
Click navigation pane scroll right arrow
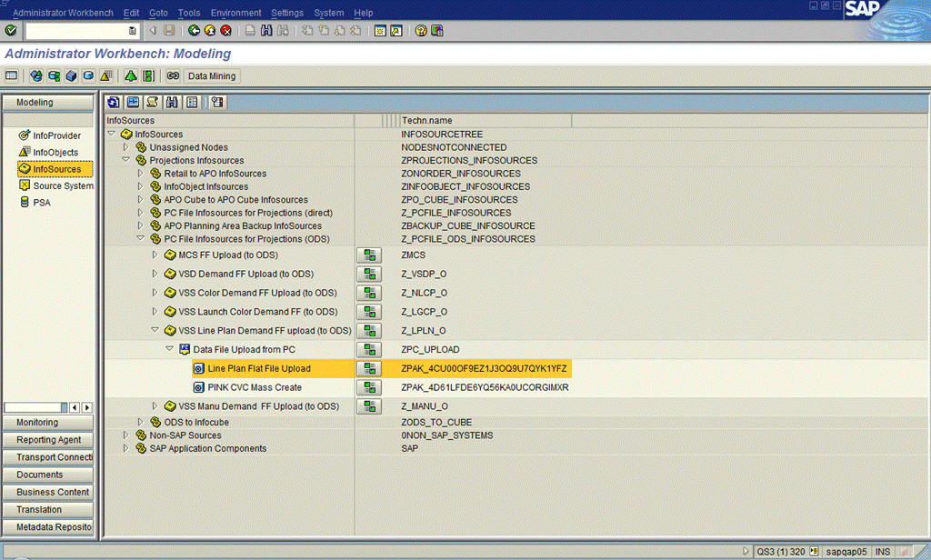coord(86,407)
